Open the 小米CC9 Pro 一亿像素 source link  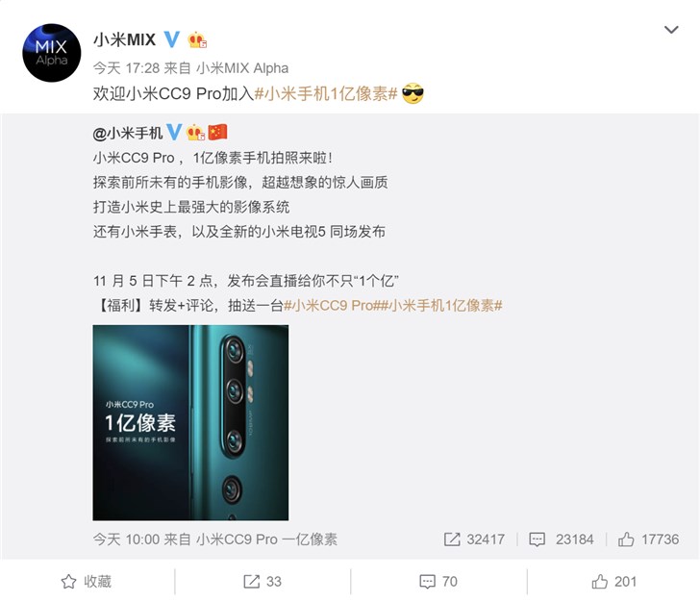click(267, 539)
